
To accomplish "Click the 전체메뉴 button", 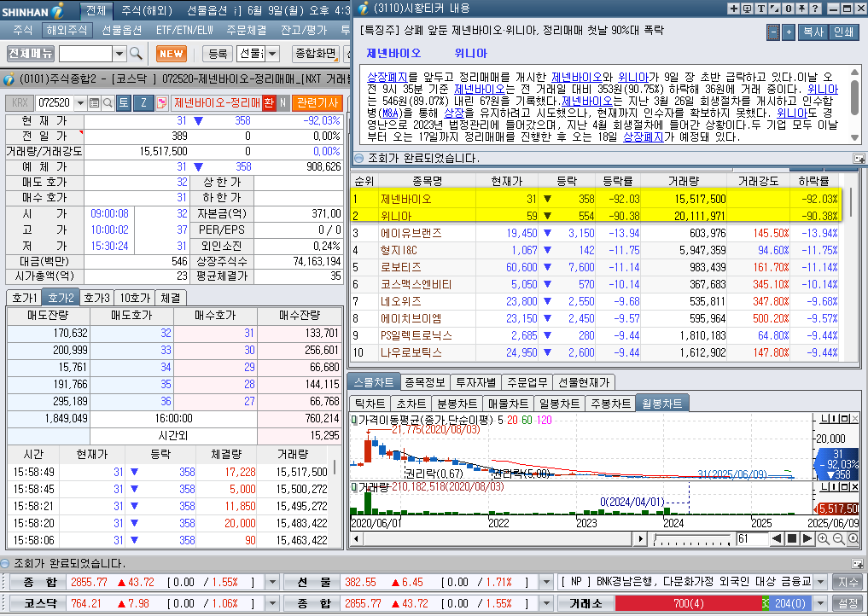I will pyautogui.click(x=31, y=54).
